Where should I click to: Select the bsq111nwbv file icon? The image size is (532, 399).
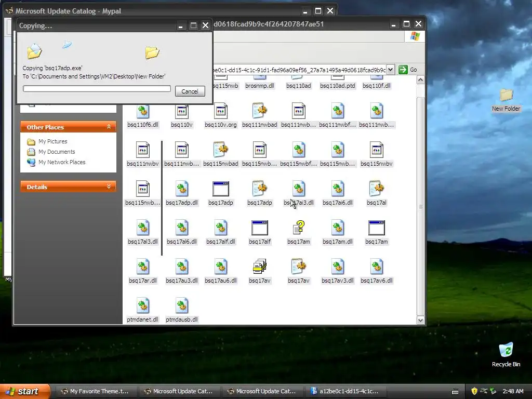pyautogui.click(x=143, y=150)
